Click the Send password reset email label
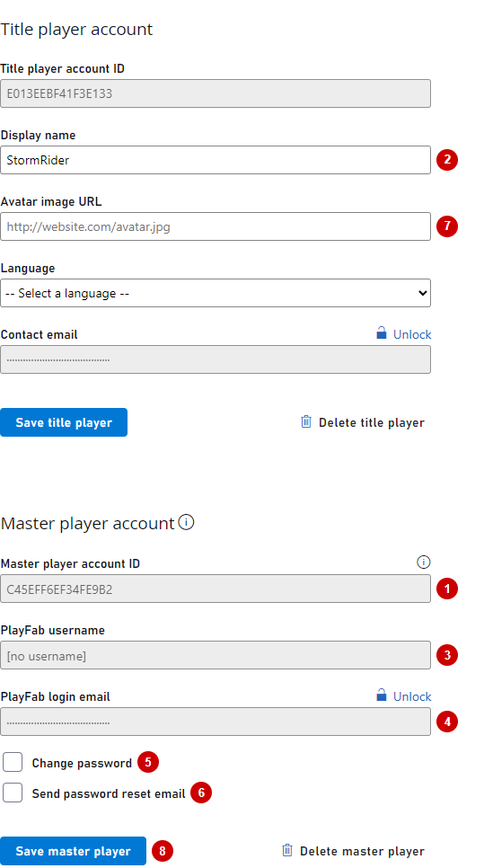The height and width of the screenshot is (868, 484). (x=109, y=793)
